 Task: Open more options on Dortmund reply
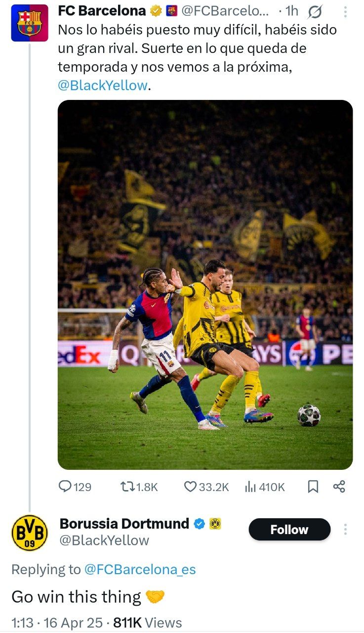pyautogui.click(x=345, y=530)
